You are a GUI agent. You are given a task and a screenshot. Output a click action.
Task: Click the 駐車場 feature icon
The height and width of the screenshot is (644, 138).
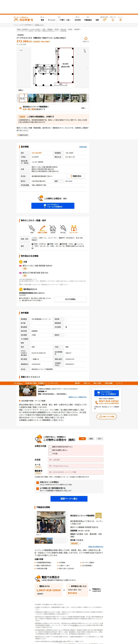click(53, 229)
